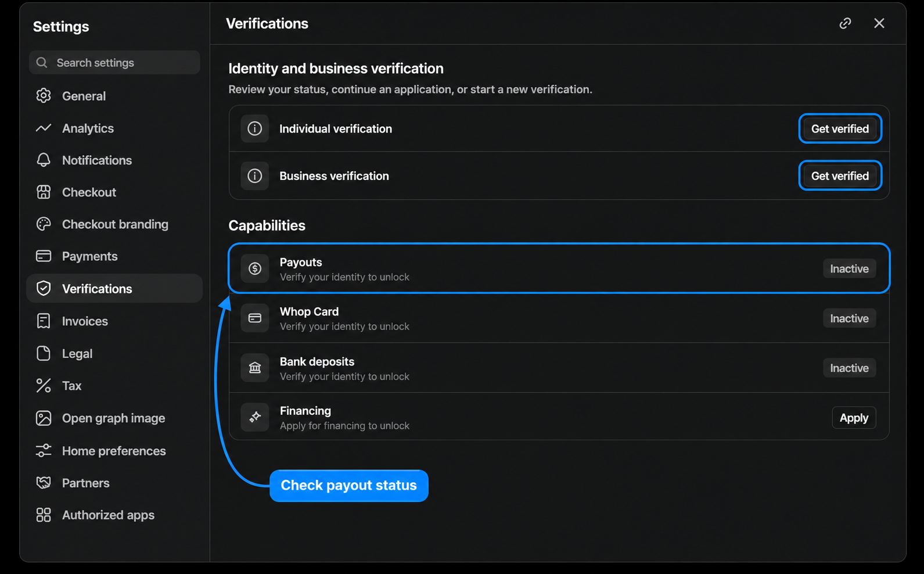The height and width of the screenshot is (574, 924).
Task: Click the Bank deposits building icon
Action: coord(255,368)
